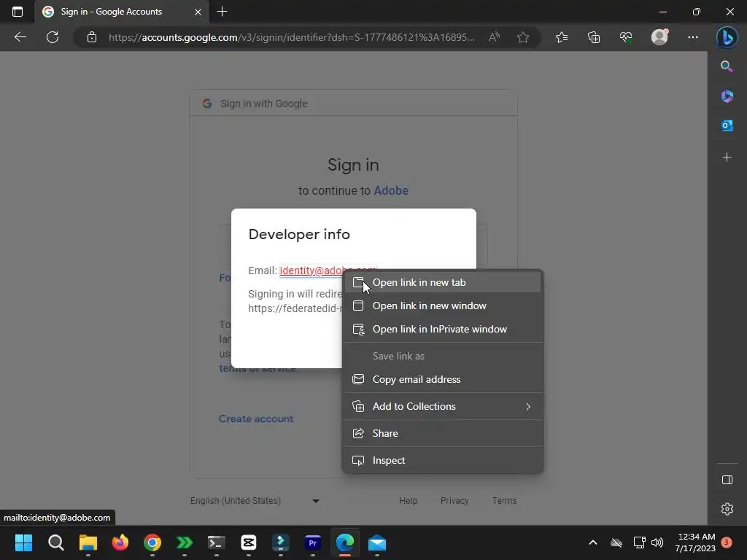This screenshot has height=560, width=747.
Task: Close the Sign in - Google Accounts tab
Action: 198,12
